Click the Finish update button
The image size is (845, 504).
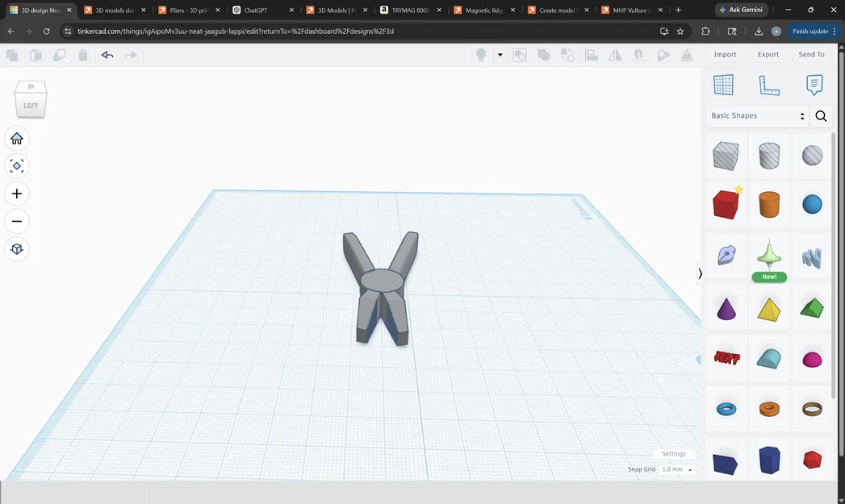click(x=811, y=31)
